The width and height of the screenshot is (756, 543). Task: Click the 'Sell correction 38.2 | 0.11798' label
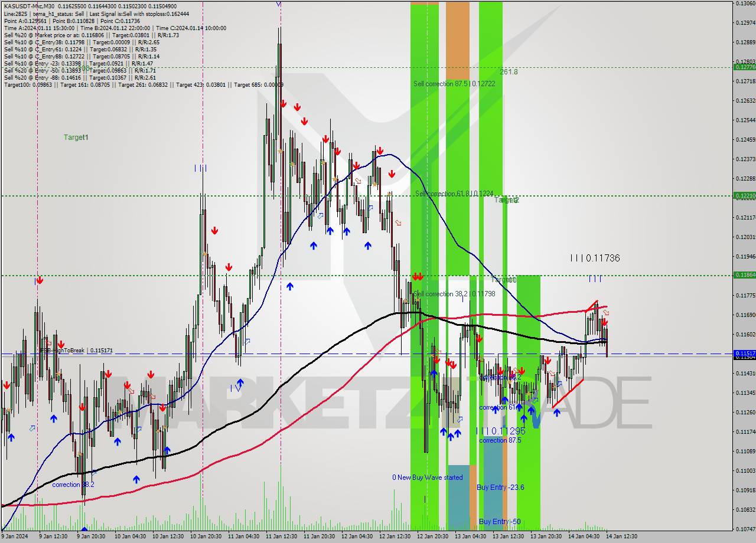(454, 293)
